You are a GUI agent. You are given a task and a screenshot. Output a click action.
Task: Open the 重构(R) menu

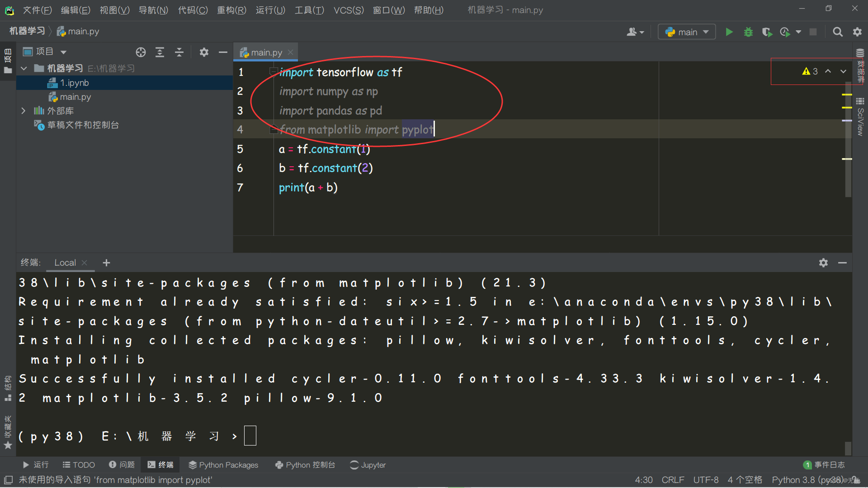[x=231, y=10]
